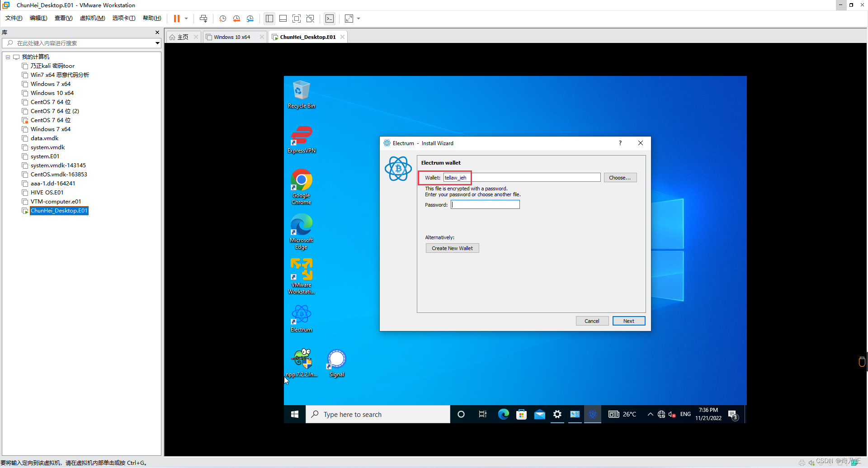Viewport: 868px width, 468px height.
Task: Click the Windows Start button in guest
Action: tap(295, 414)
